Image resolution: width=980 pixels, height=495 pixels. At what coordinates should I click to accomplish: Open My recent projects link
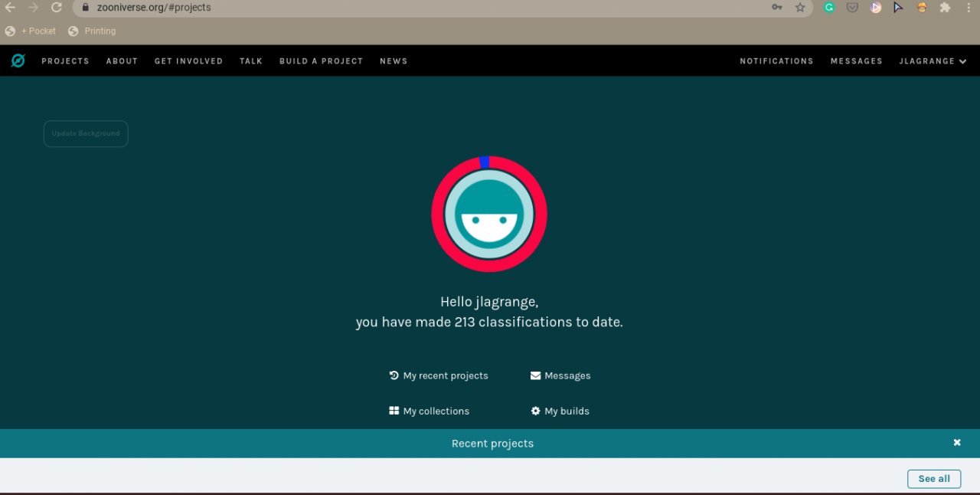(x=439, y=375)
